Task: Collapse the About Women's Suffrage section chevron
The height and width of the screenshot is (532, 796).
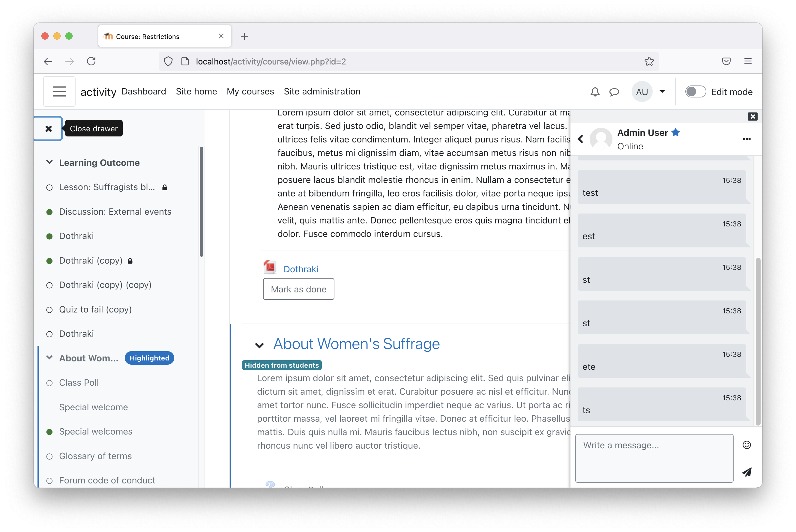Action: tap(259, 345)
